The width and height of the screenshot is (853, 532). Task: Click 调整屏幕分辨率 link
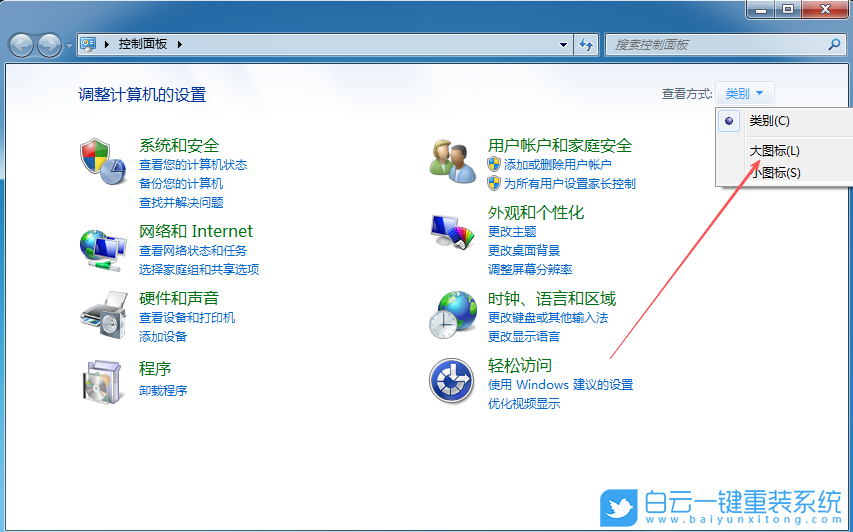[x=530, y=269]
